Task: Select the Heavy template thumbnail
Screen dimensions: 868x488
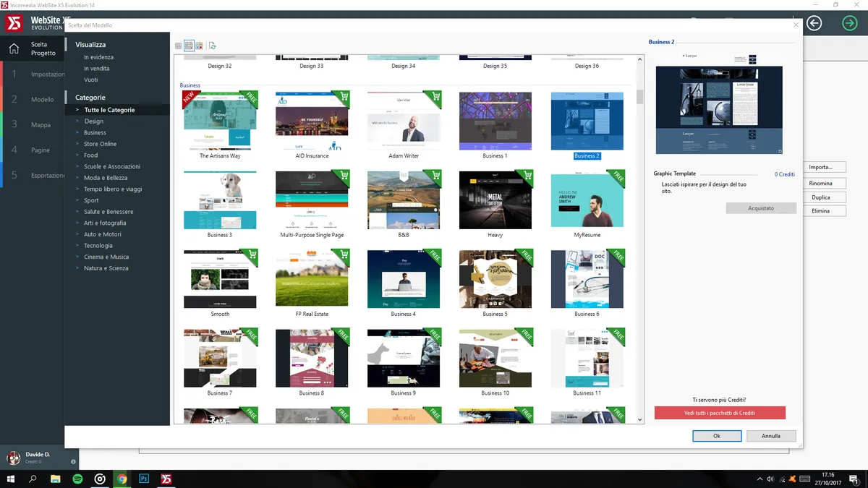Action: 495,200
